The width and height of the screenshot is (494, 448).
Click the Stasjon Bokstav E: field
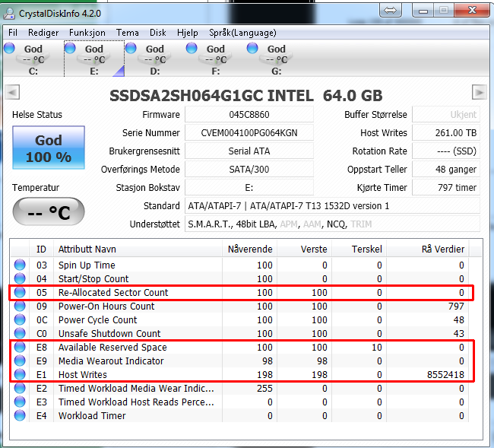coord(249,188)
